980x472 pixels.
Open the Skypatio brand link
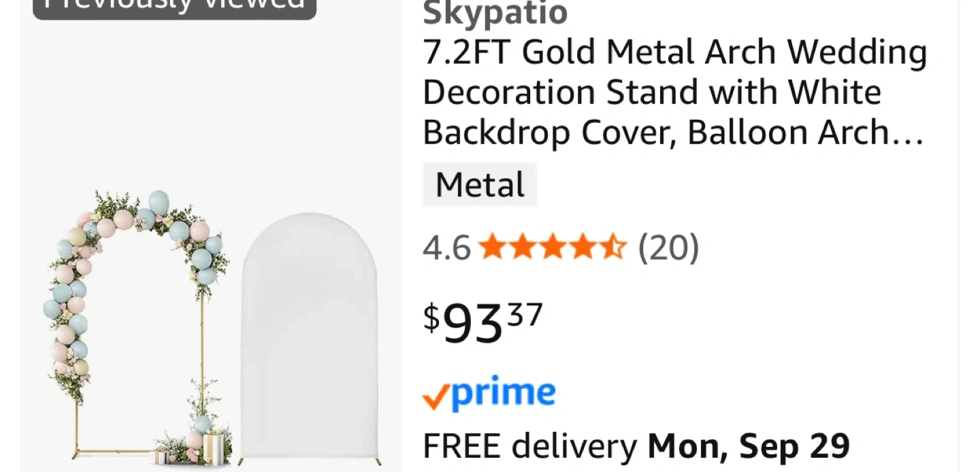(495, 12)
